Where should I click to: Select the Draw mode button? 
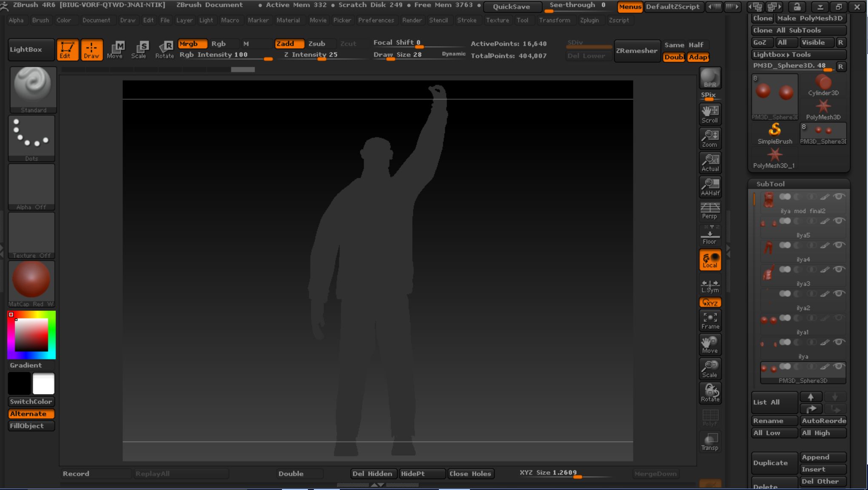tap(91, 50)
